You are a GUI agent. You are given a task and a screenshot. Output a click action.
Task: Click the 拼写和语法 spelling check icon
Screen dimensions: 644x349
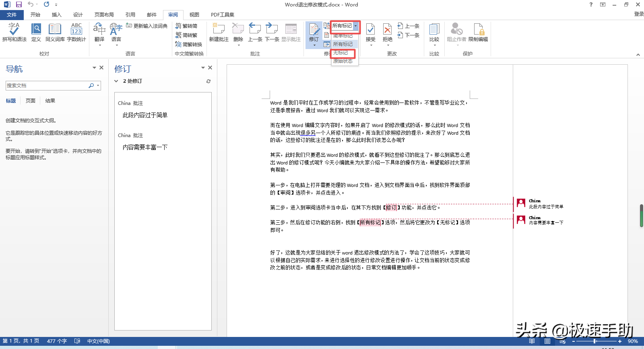tap(14, 33)
